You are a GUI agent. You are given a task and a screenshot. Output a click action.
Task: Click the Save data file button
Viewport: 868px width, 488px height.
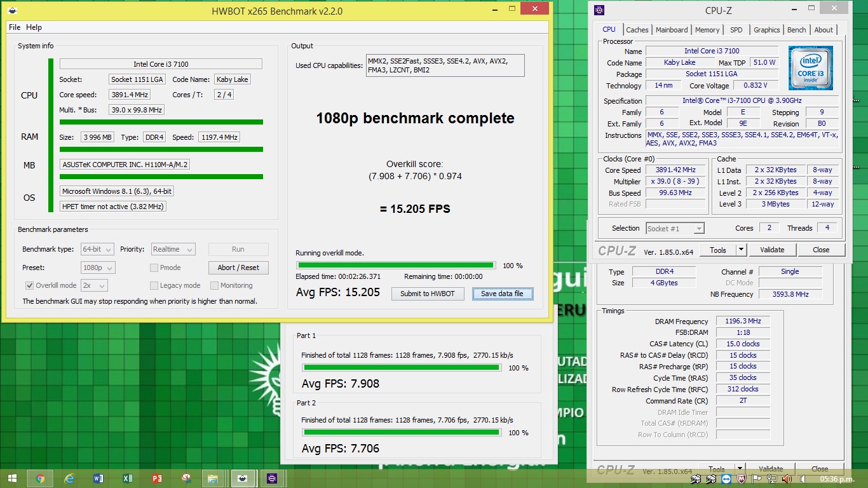tap(502, 294)
